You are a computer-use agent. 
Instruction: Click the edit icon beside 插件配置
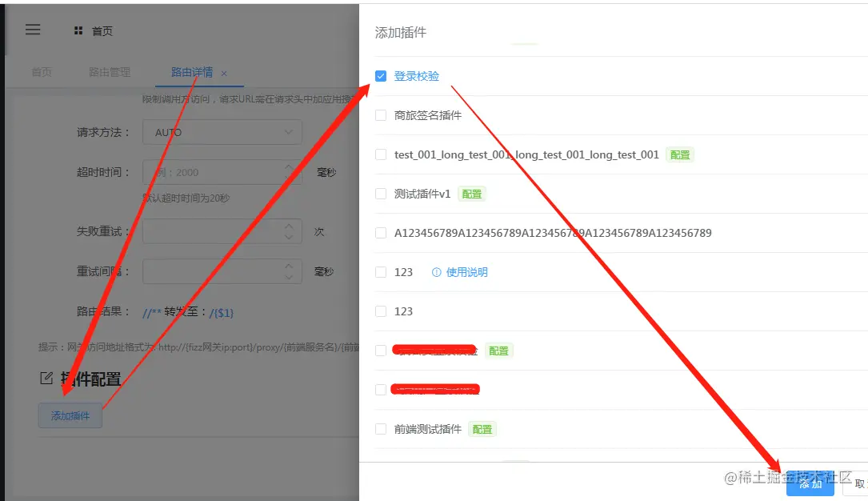click(46, 378)
